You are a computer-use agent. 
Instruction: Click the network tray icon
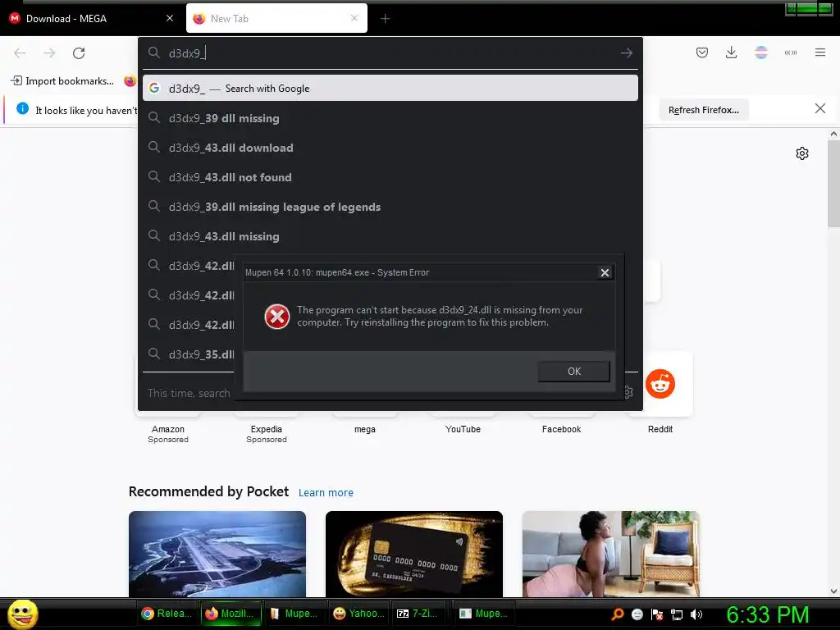[x=677, y=614]
